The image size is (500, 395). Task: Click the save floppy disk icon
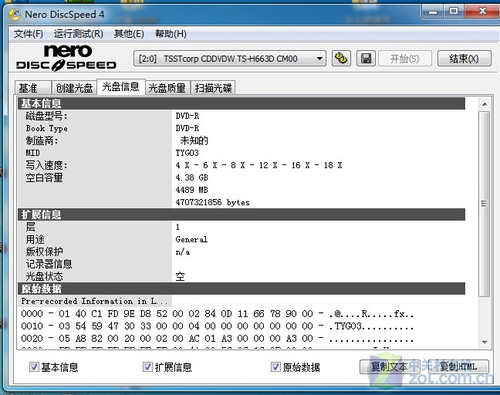(366, 59)
